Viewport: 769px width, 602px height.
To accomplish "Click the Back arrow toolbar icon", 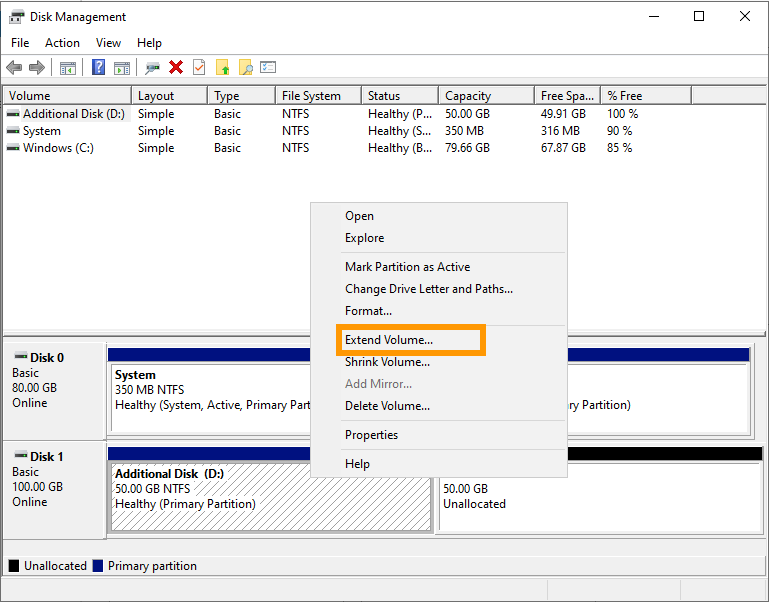I will pos(14,67).
